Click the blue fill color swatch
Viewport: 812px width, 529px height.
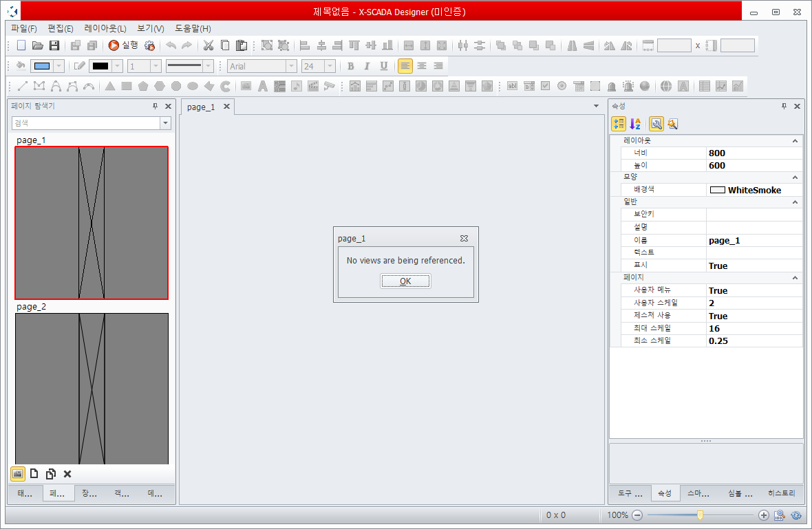(41, 66)
